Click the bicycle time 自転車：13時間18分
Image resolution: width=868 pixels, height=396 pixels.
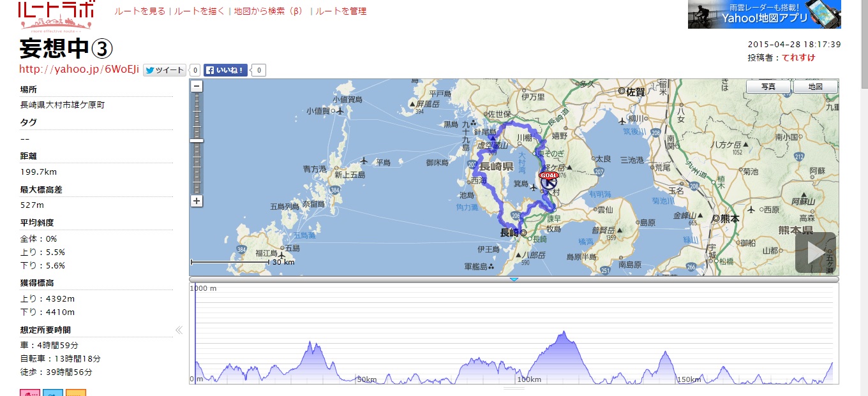click(61, 358)
